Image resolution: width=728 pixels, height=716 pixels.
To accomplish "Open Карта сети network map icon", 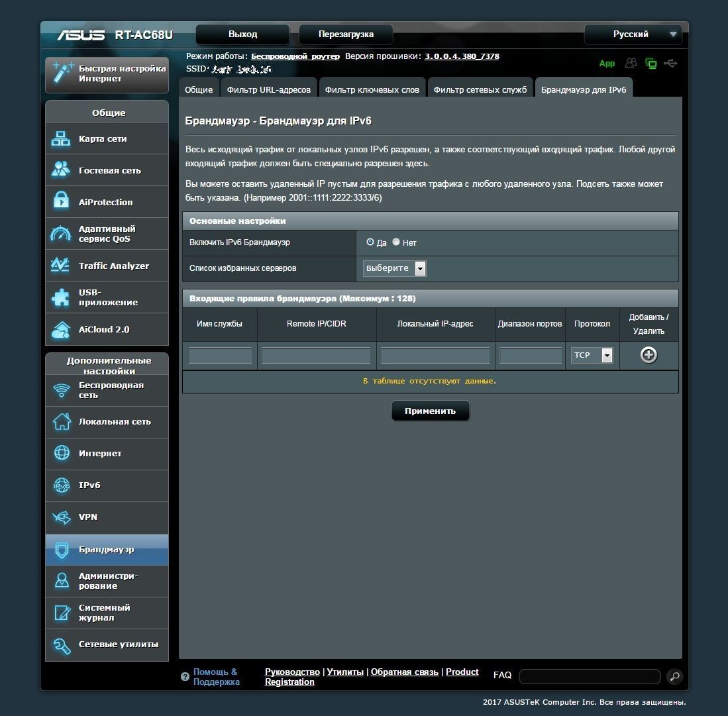I will (x=61, y=139).
